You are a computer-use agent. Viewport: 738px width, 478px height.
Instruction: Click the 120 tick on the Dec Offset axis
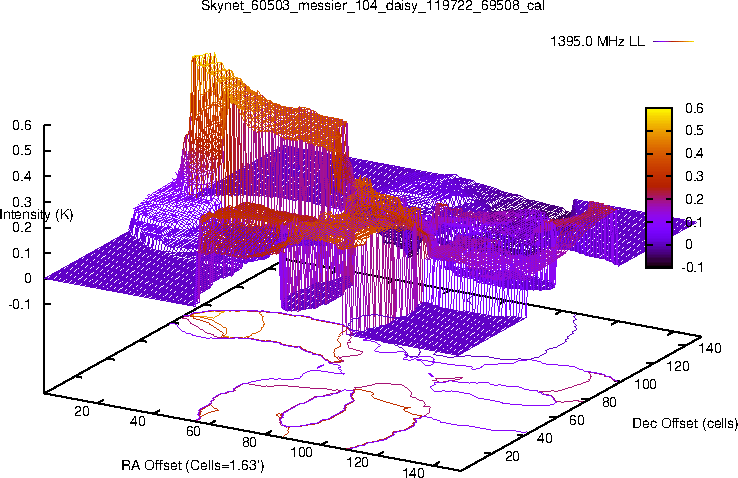[677, 366]
